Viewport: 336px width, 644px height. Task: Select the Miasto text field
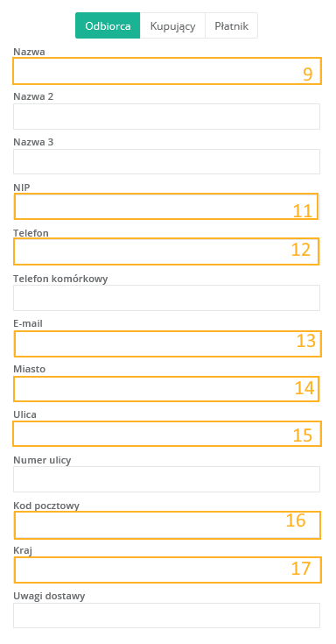click(x=166, y=388)
